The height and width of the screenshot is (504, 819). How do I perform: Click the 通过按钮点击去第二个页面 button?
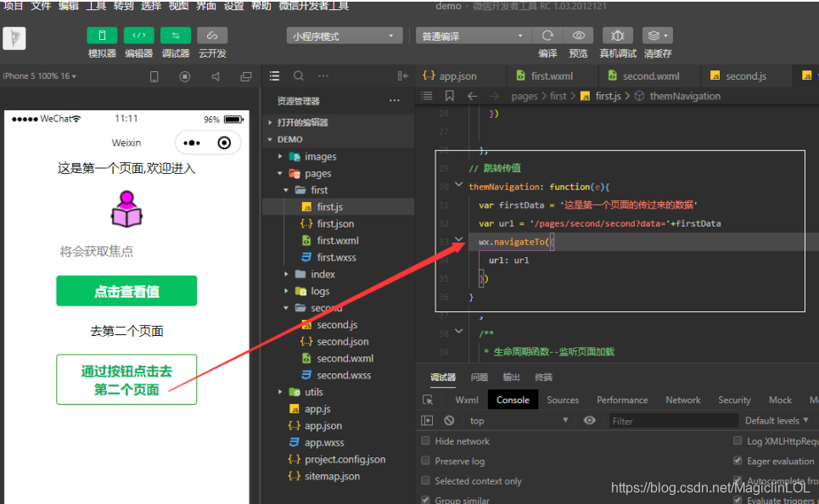(126, 380)
